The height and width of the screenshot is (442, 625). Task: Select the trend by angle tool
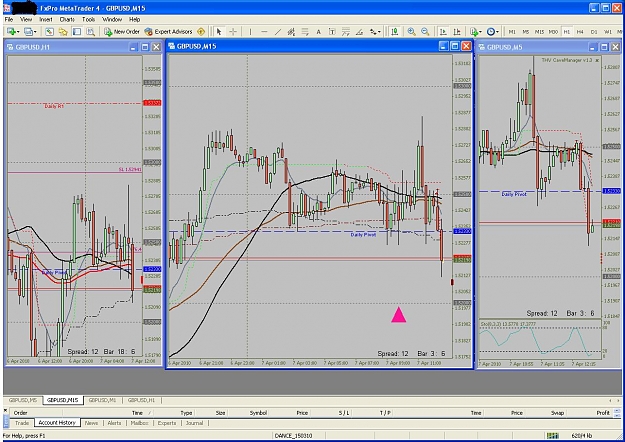point(359,31)
